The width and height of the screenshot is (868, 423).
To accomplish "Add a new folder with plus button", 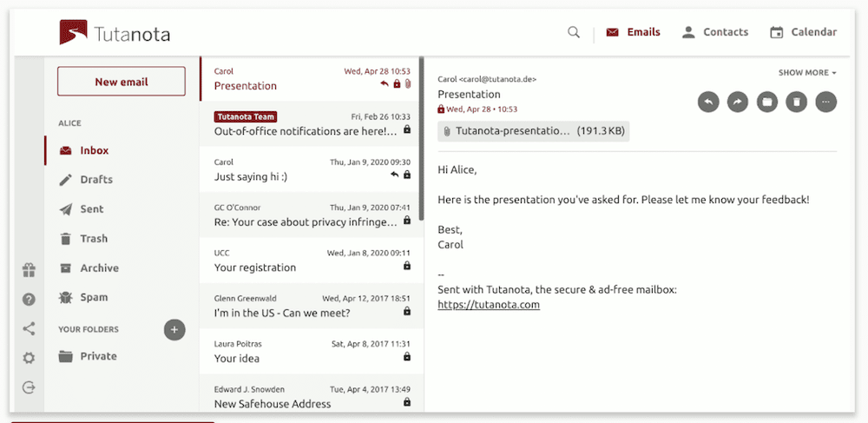I will coord(174,330).
